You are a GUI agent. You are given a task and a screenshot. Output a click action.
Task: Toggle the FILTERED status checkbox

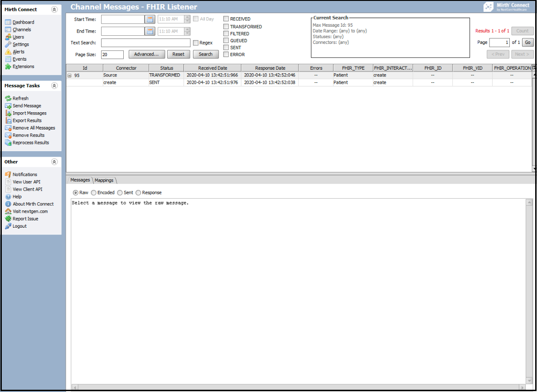[x=226, y=33]
